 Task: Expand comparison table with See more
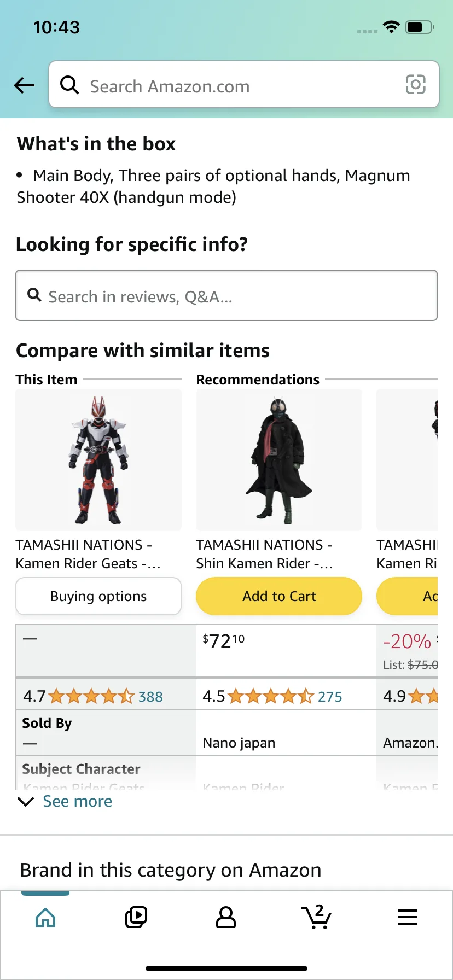(x=77, y=801)
